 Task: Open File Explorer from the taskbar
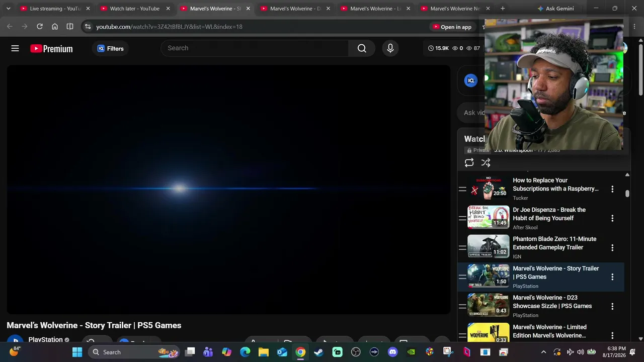(264, 352)
